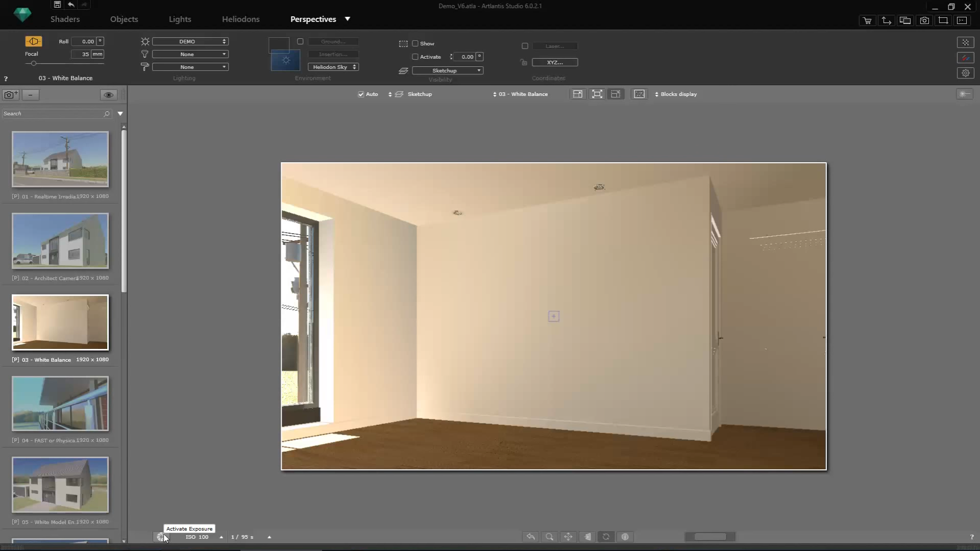
Task: Click the dotted region render icon
Action: click(x=639, y=94)
